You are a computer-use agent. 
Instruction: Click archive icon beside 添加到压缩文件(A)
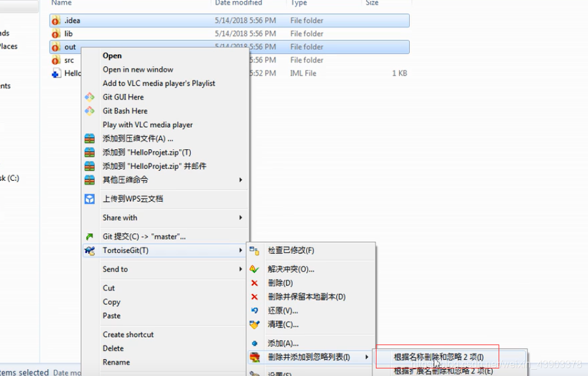click(89, 139)
